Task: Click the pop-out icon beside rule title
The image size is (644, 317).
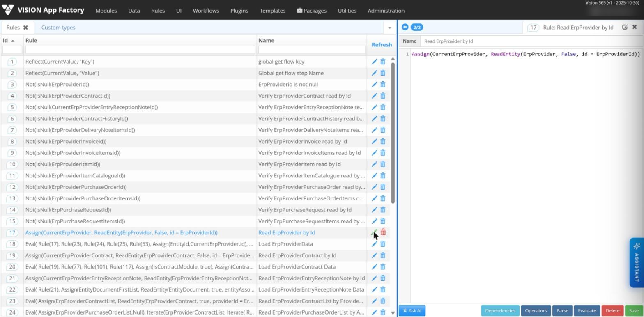Action: pos(625,27)
